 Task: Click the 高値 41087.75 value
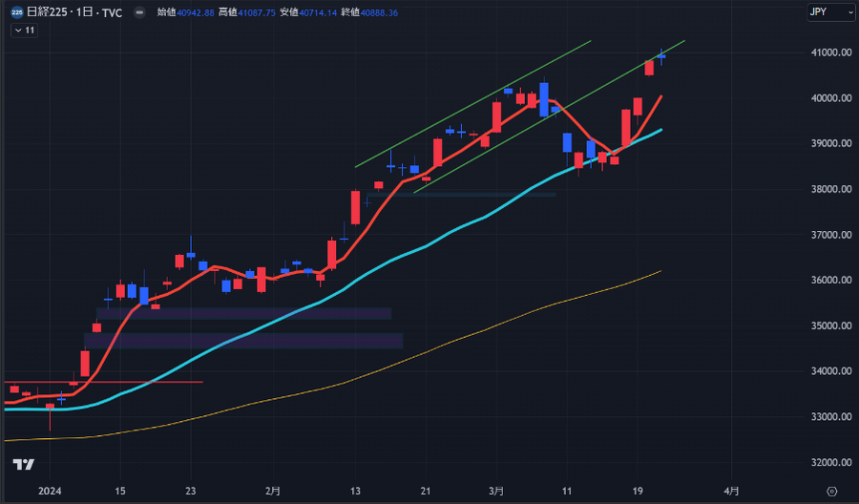(x=257, y=12)
